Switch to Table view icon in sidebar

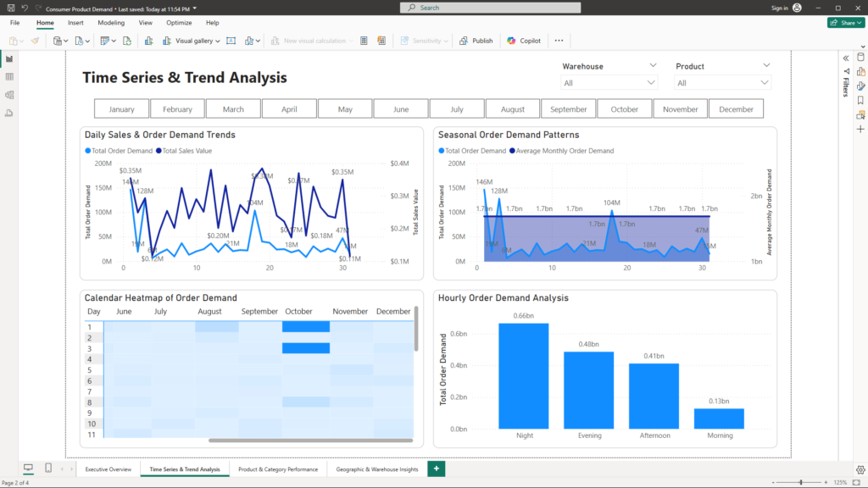tap(9, 77)
